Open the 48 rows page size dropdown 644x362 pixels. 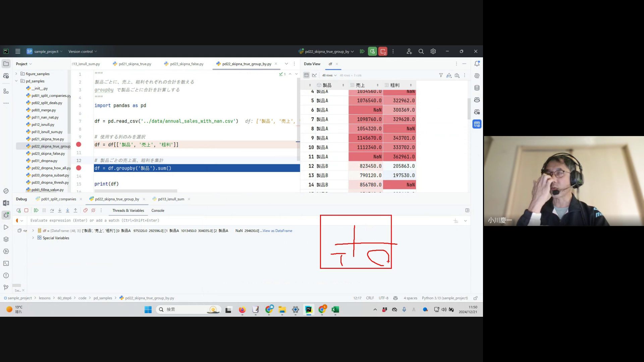pyautogui.click(x=329, y=75)
